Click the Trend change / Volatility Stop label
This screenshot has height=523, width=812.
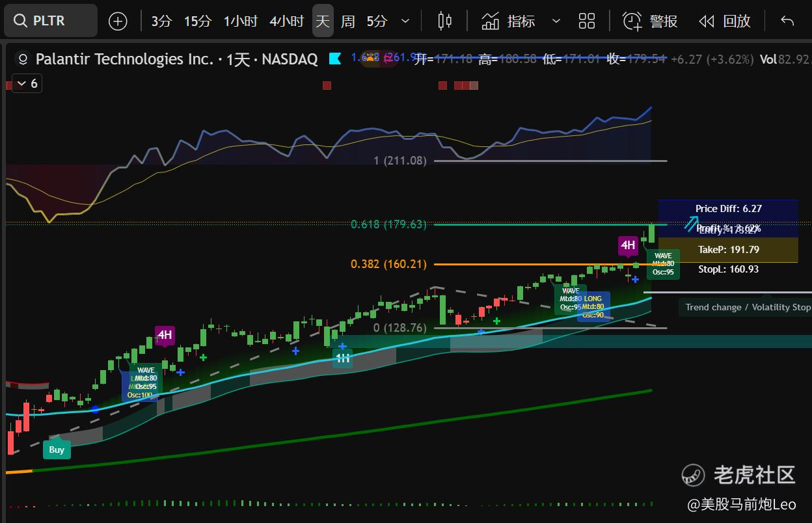(x=748, y=307)
